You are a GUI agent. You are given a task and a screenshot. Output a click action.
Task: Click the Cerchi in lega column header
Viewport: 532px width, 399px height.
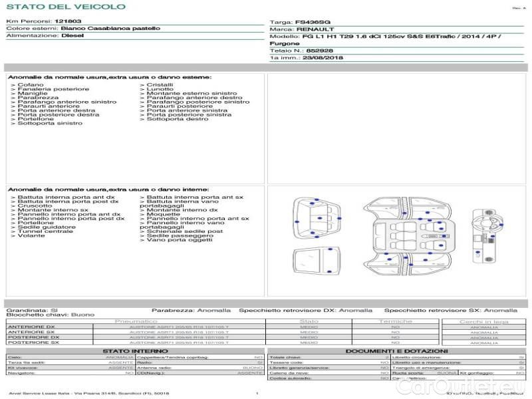coord(483,321)
